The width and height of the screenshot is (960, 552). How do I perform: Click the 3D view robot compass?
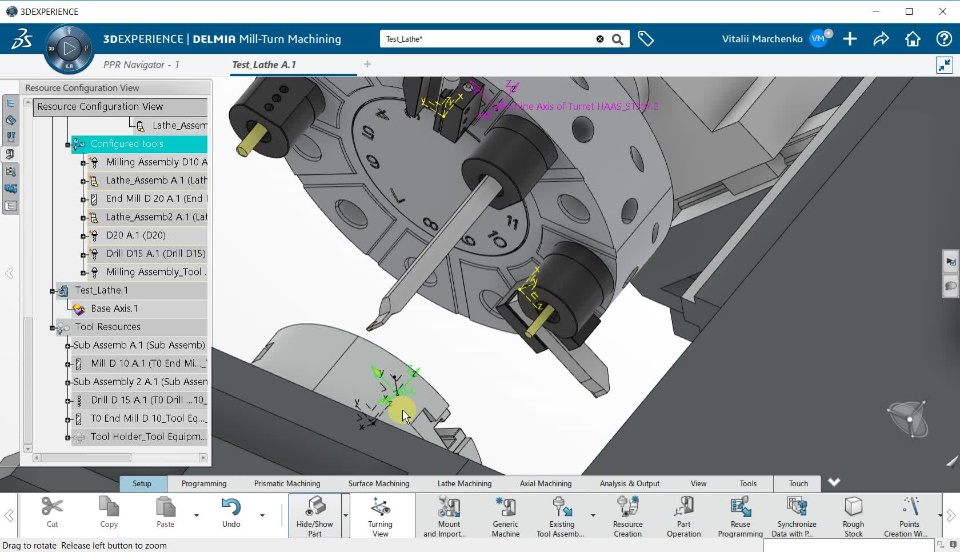point(908,419)
